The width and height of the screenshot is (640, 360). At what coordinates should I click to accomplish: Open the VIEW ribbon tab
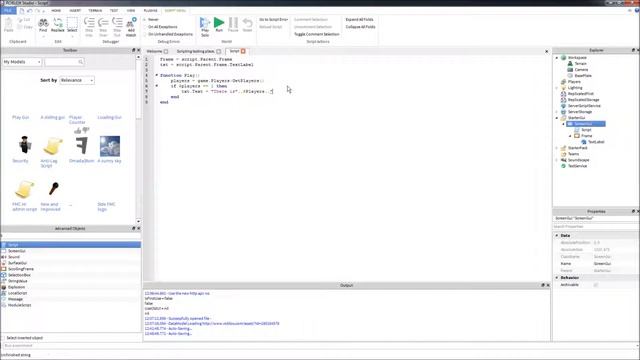131,11
